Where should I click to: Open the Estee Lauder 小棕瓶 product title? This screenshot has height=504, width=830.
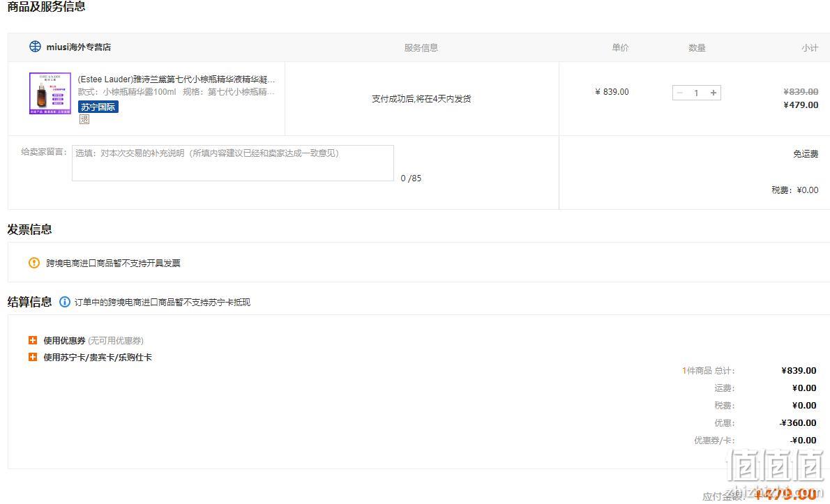click(176, 79)
